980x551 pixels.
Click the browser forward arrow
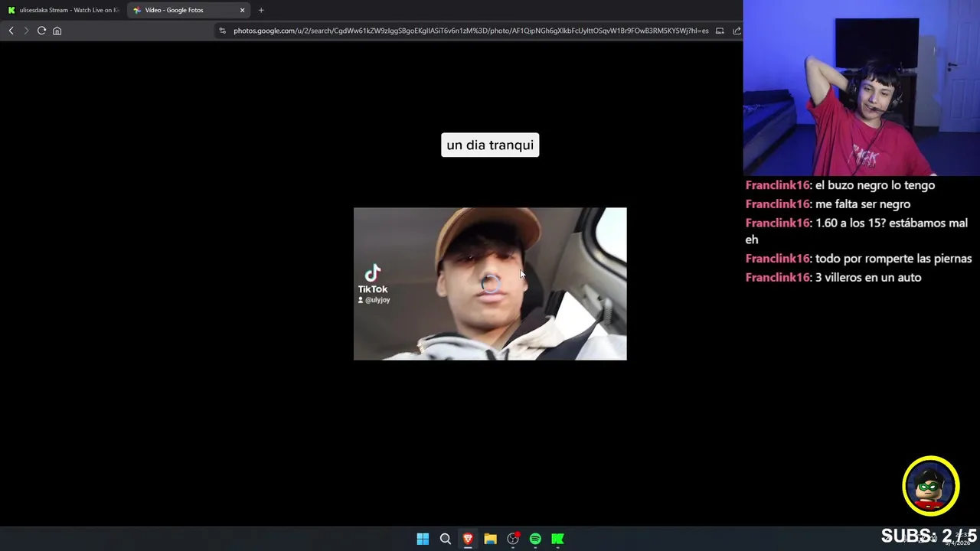[26, 31]
